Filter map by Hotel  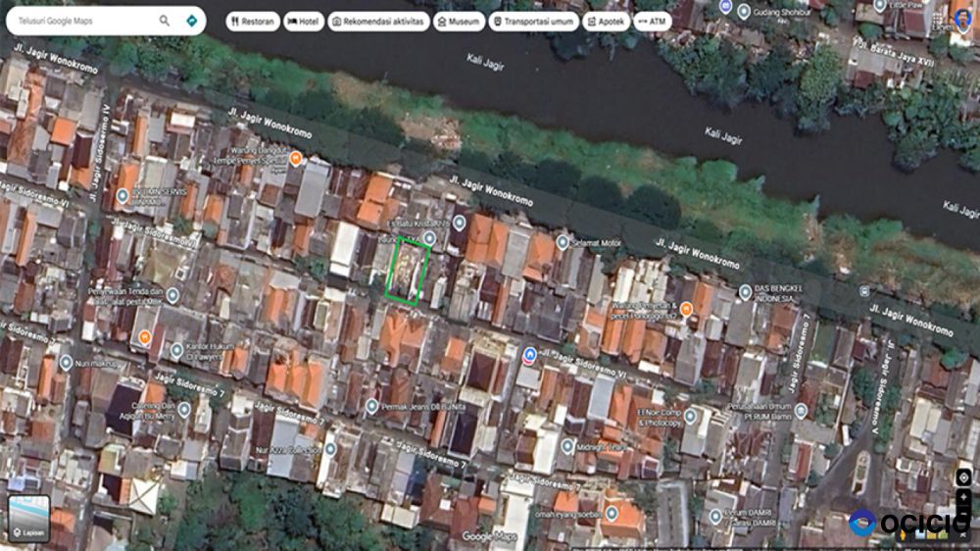[x=304, y=21]
